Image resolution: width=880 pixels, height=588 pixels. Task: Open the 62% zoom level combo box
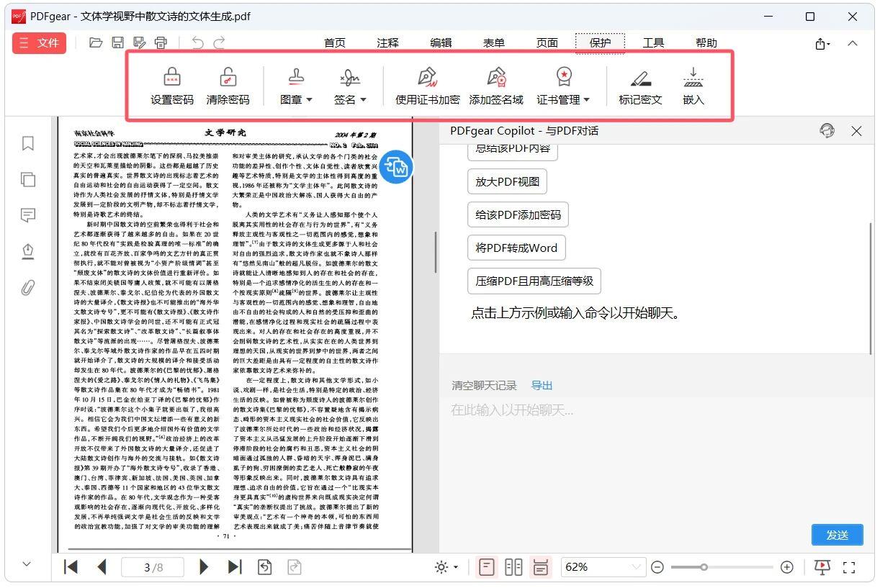click(x=602, y=567)
